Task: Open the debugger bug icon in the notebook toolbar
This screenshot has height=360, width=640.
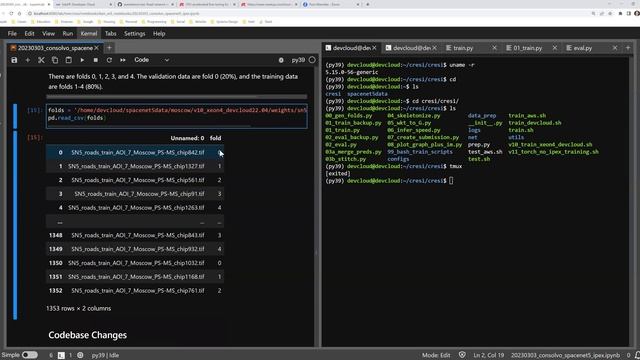Action: click(281, 60)
